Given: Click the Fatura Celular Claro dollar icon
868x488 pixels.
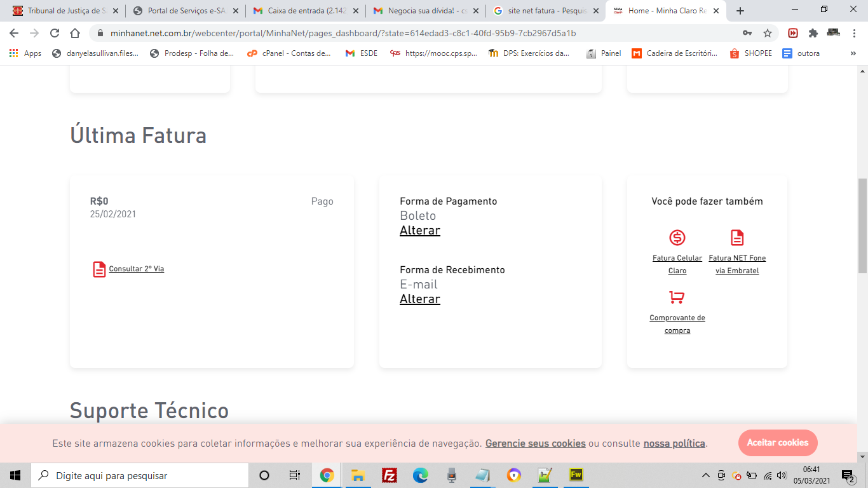Looking at the screenshot, I should (677, 238).
